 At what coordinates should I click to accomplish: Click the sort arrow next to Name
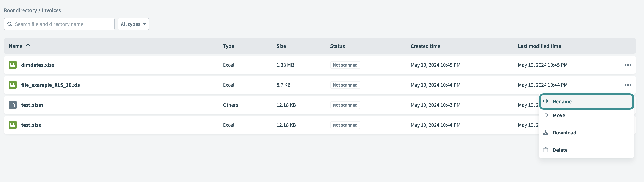point(28,46)
